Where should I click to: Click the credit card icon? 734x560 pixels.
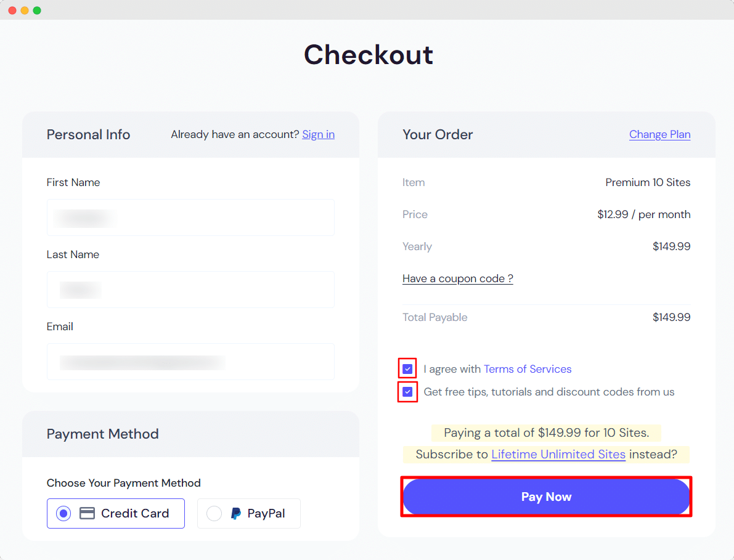click(x=87, y=513)
